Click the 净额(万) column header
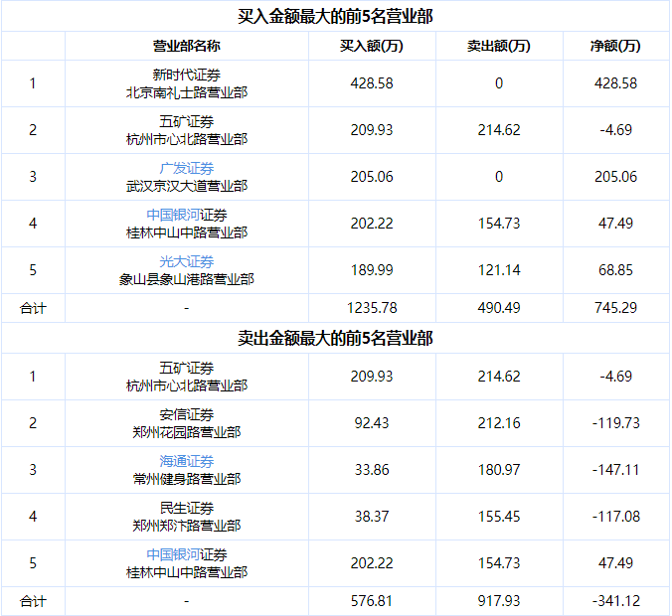The image size is (672, 616). 615,46
